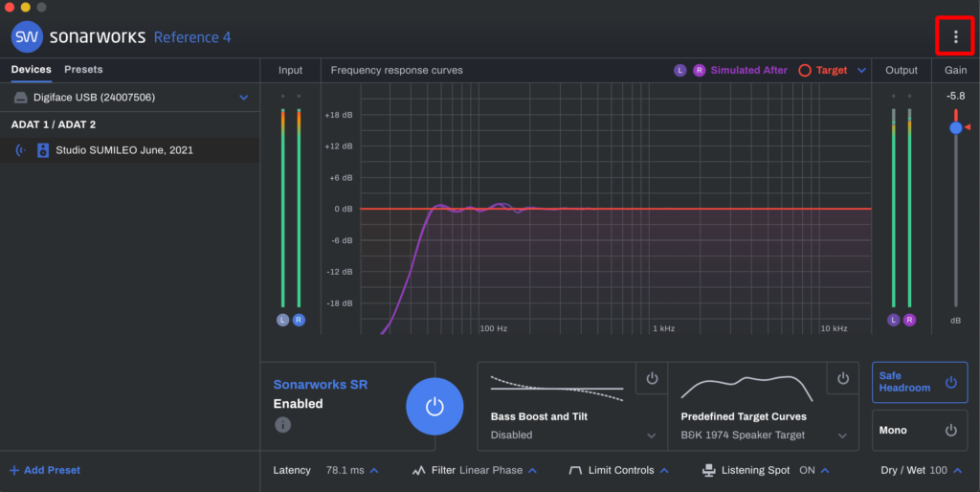
Task: Click the plus icon of Add Preset
Action: (x=14, y=470)
